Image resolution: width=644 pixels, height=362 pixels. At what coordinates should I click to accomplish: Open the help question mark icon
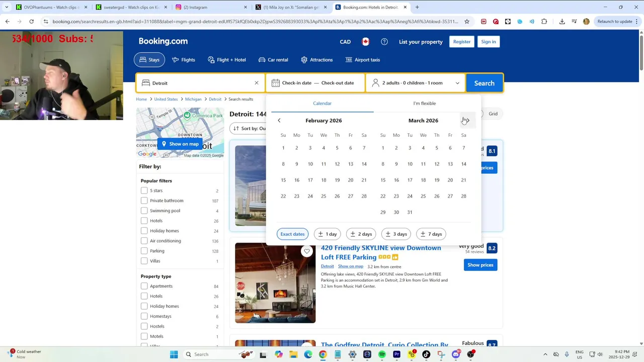pyautogui.click(x=384, y=42)
